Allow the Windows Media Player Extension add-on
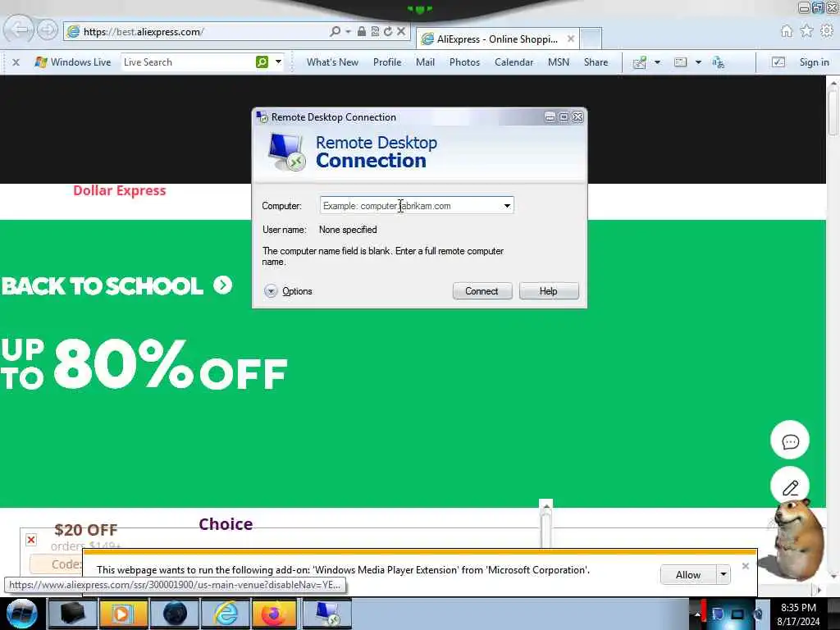Image resolution: width=840 pixels, height=630 pixels. (688, 575)
